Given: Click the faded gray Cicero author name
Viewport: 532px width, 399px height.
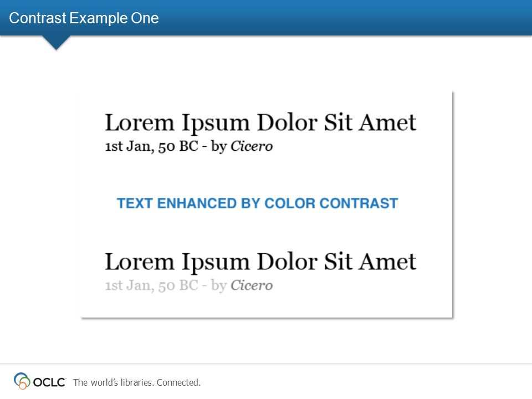Looking at the screenshot, I should pyautogui.click(x=252, y=285).
